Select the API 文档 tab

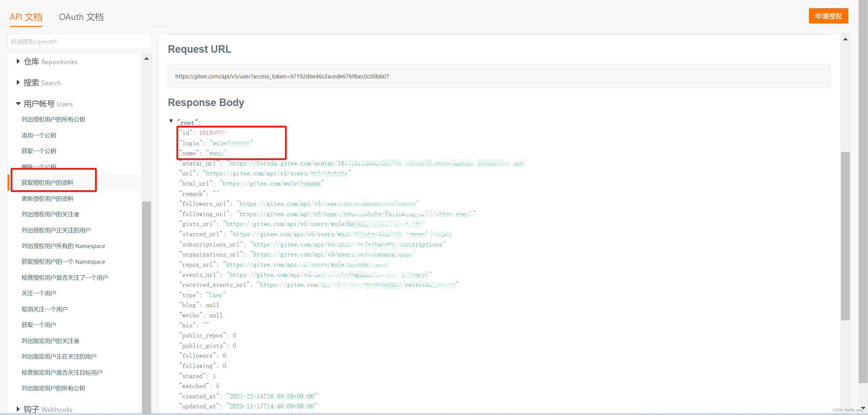tap(26, 17)
